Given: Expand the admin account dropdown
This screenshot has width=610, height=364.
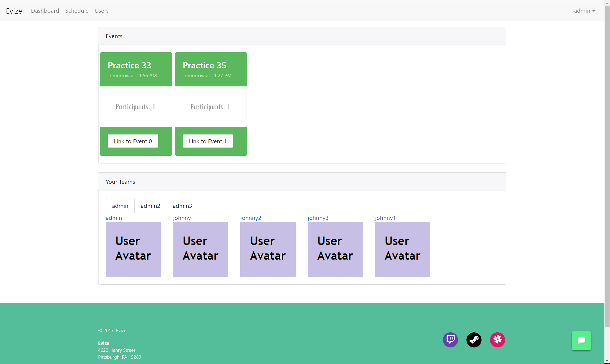Looking at the screenshot, I should point(584,11).
